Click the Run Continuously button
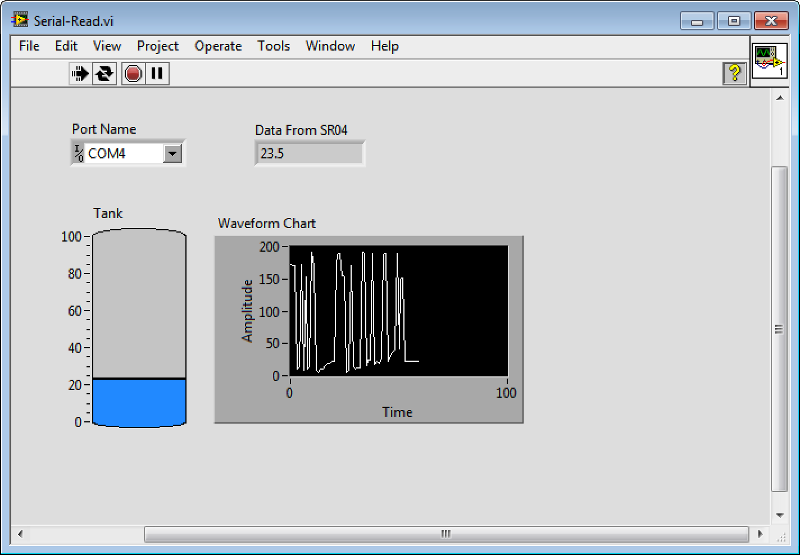Image resolution: width=800 pixels, height=555 pixels. click(105, 74)
